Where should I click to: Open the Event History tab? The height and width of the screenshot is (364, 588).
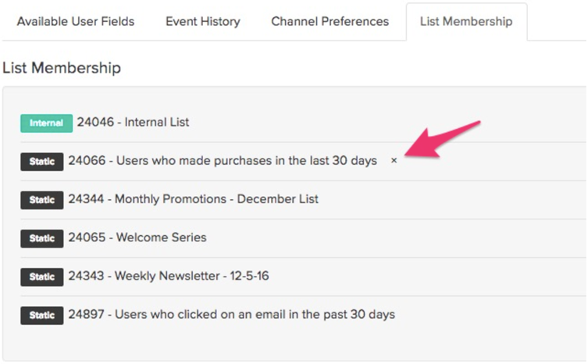click(x=203, y=21)
